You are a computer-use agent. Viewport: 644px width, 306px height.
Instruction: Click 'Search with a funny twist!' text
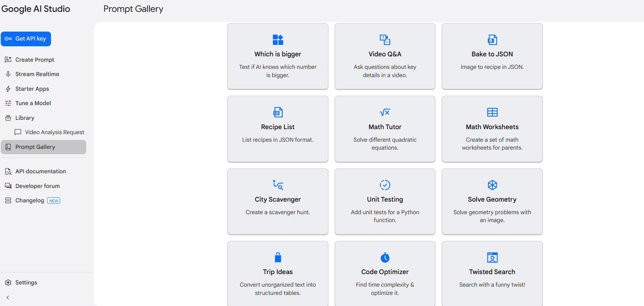point(492,285)
